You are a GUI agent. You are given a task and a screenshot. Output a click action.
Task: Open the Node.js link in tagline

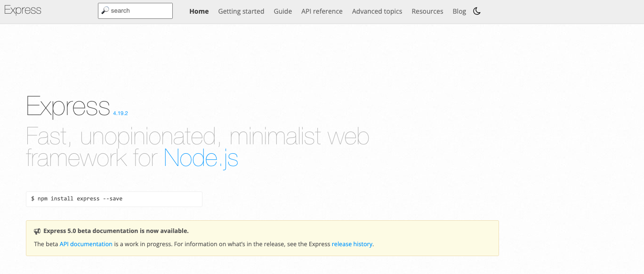coord(201,158)
